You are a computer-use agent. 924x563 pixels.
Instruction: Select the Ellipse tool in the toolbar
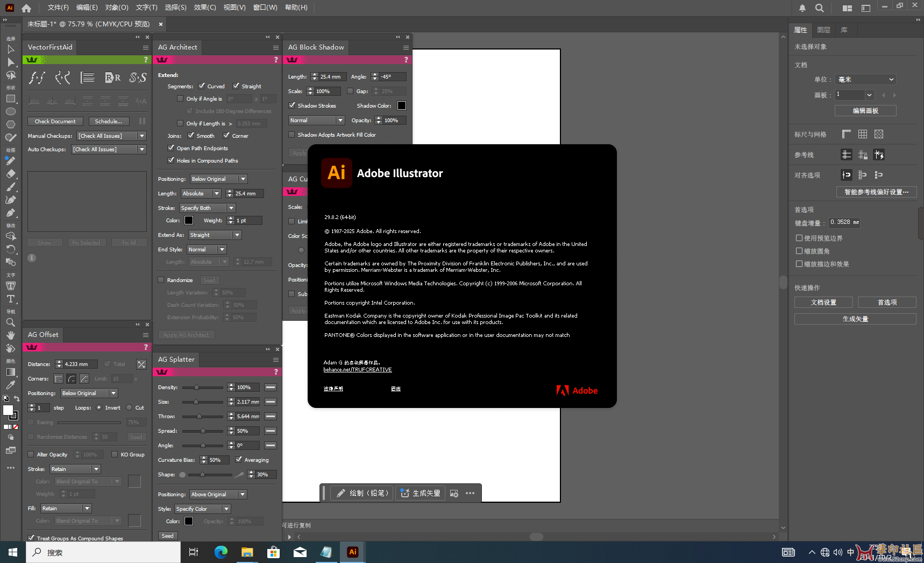point(10,111)
